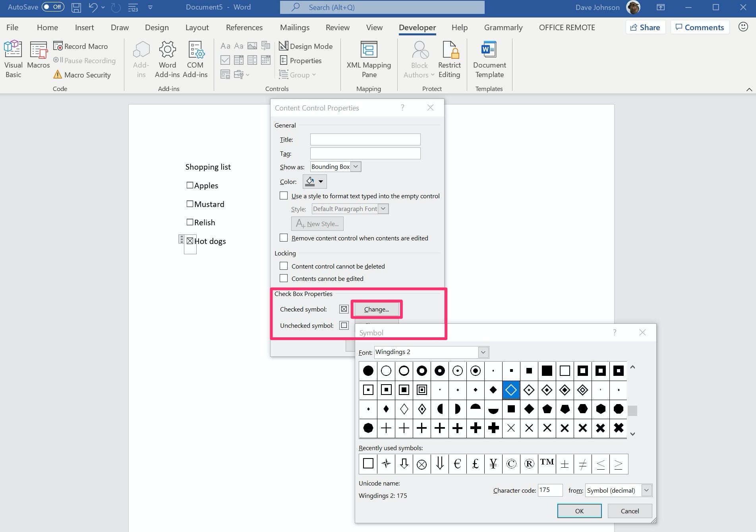Check Content control cannot be deleted
756x532 pixels.
tap(284, 266)
